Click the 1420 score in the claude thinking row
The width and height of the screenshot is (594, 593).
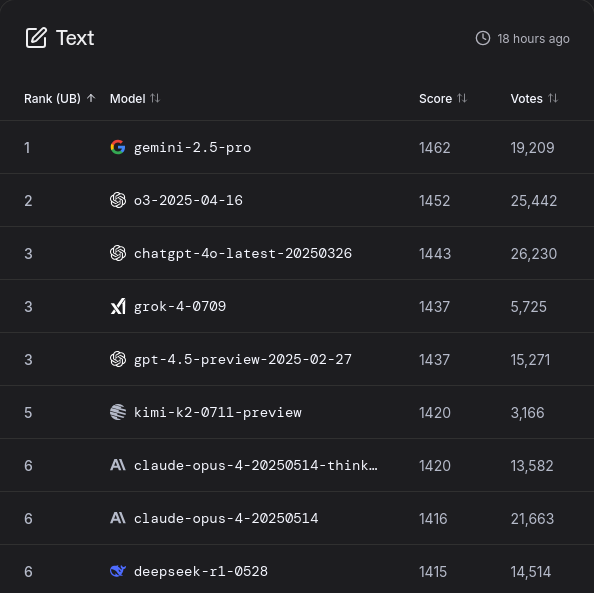pyautogui.click(x=435, y=466)
